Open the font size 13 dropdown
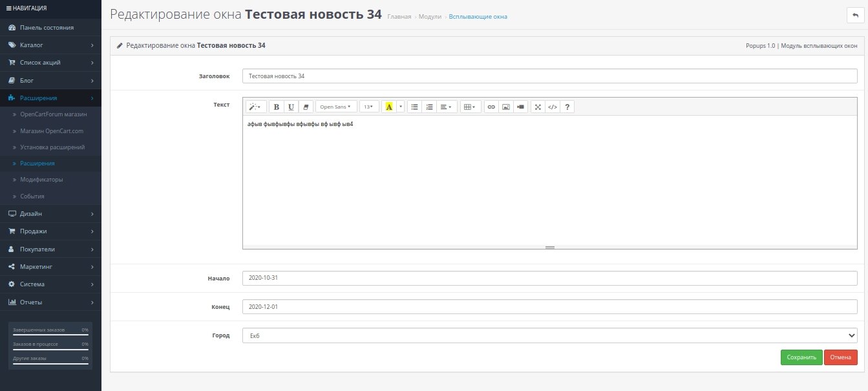 [368, 107]
